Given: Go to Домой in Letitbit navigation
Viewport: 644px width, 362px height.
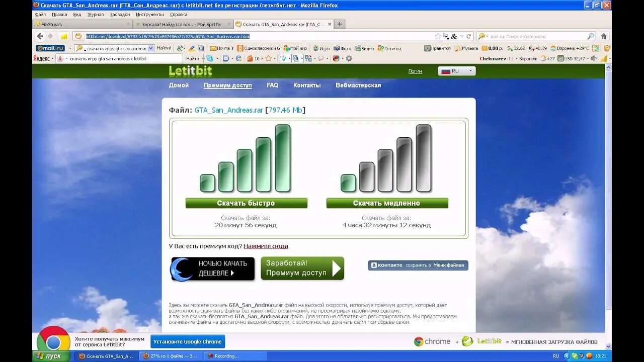Looking at the screenshot, I should coord(179,85).
